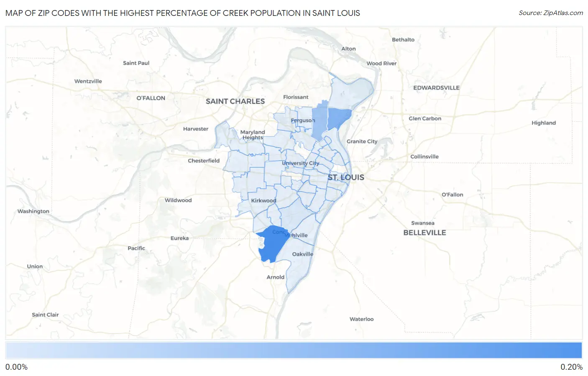Click the ST. LOUIS city label

point(346,177)
